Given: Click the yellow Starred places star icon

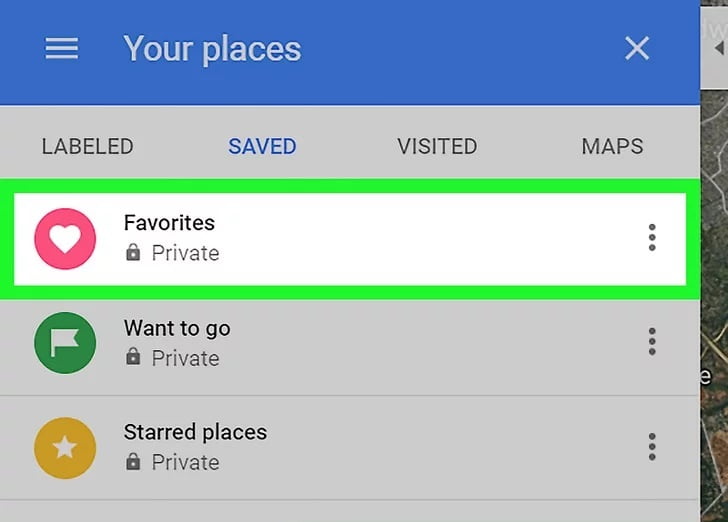Looking at the screenshot, I should (x=65, y=448).
